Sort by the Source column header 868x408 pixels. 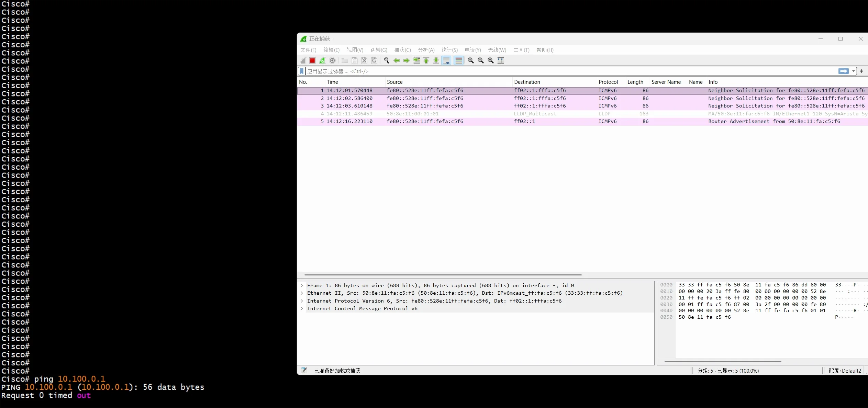[448, 82]
